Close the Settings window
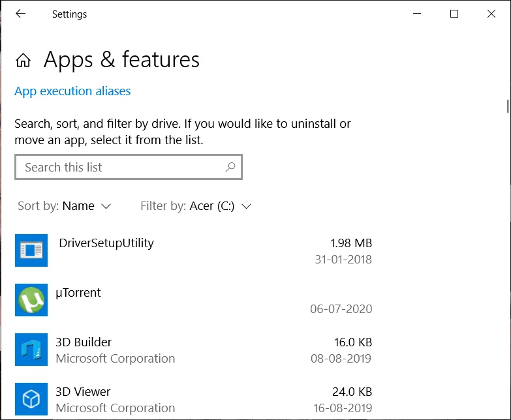Viewport: 511px width, 420px height. coord(491,14)
